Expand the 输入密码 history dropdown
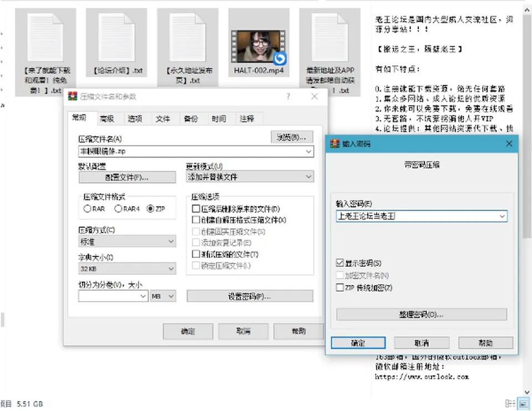532x411 pixels. 502,216
